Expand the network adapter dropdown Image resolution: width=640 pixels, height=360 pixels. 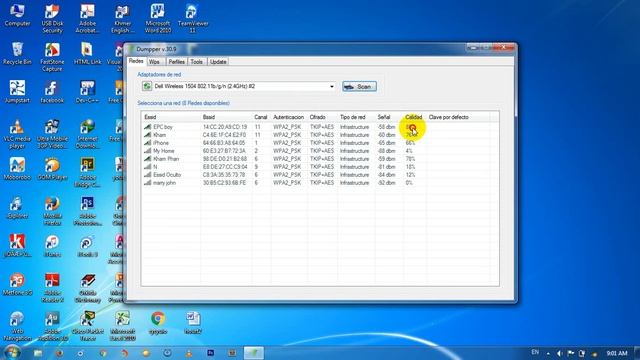(331, 87)
